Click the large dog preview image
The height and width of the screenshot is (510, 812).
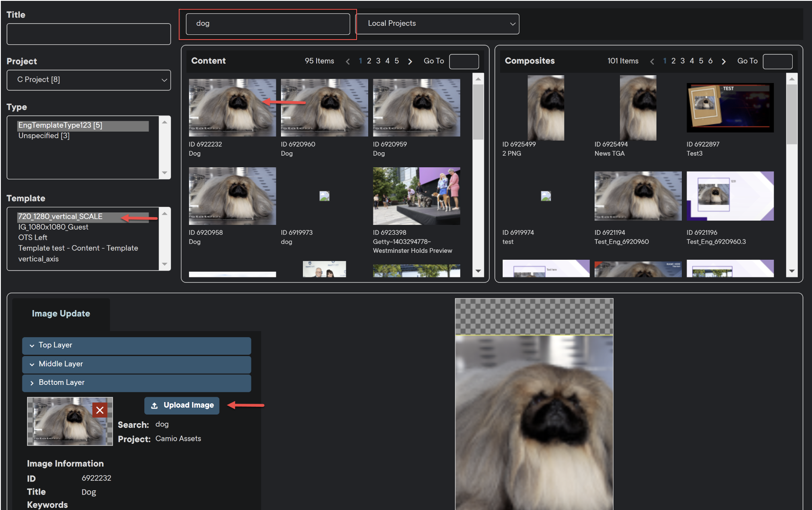(x=534, y=422)
